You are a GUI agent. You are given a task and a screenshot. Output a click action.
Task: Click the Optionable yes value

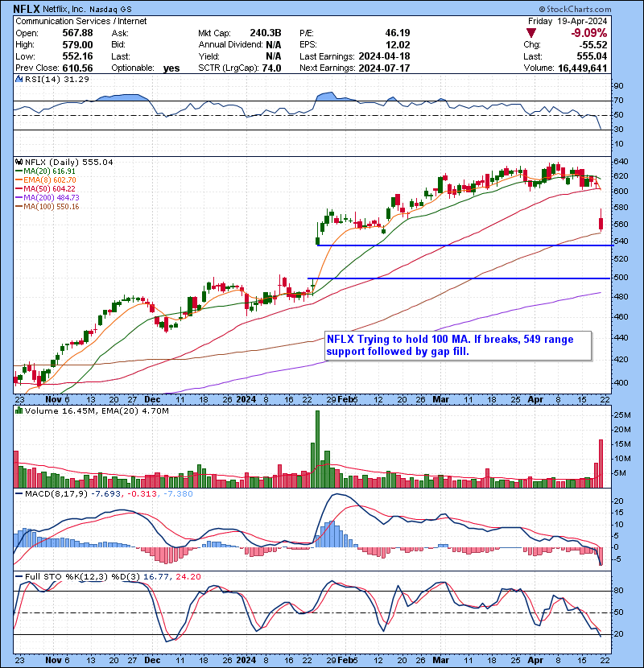[x=171, y=68]
